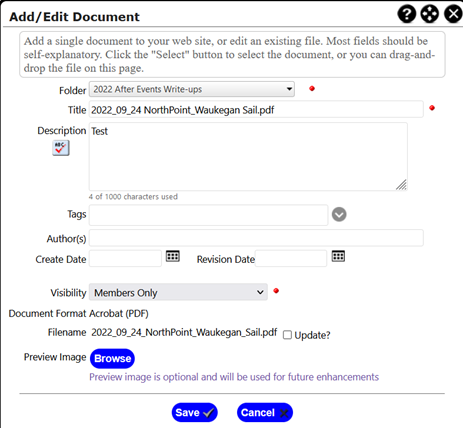This screenshot has height=428, width=463.
Task: Click inside the Description text area
Action: click(x=248, y=157)
